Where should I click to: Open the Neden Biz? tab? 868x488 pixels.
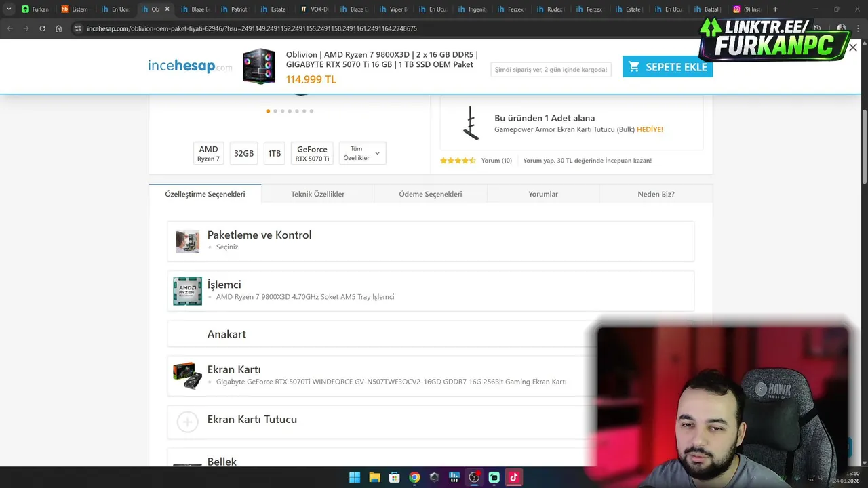[x=656, y=194]
